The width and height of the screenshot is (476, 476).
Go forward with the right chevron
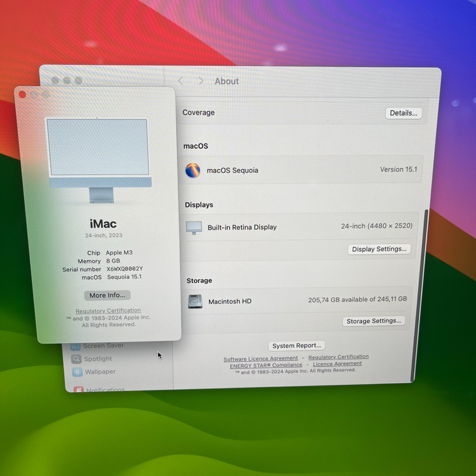point(201,81)
